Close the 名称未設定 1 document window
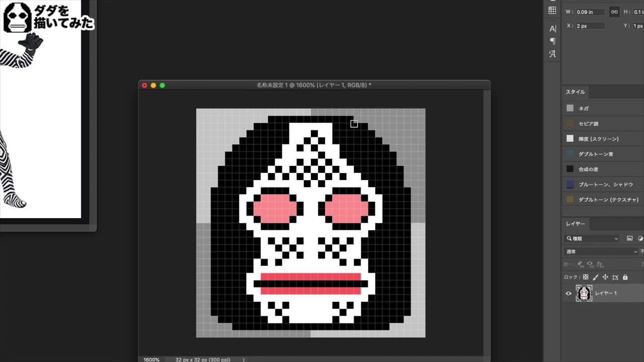Screen dimensions: 644x362 pyautogui.click(x=144, y=85)
